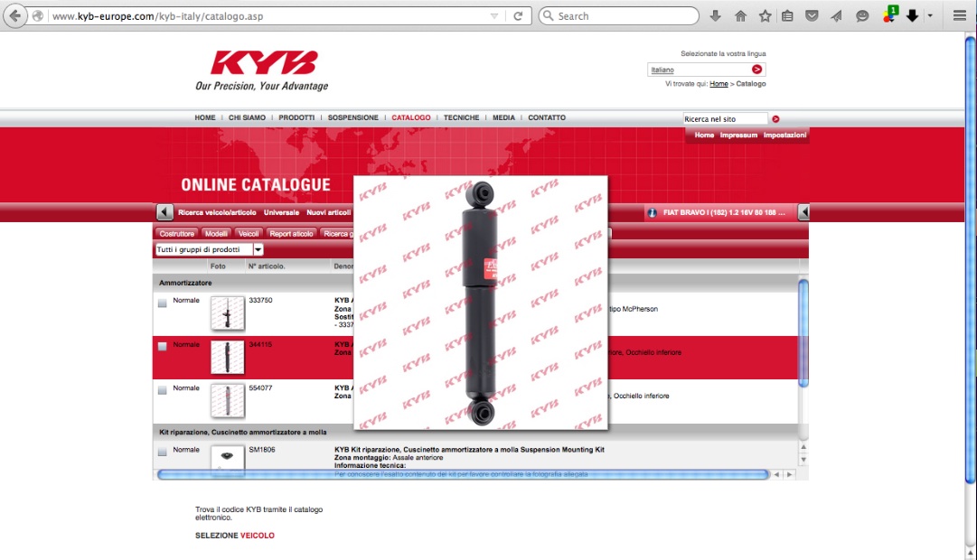Click the VEICOLO link
The width and height of the screenshot is (977, 560).
[x=258, y=536]
